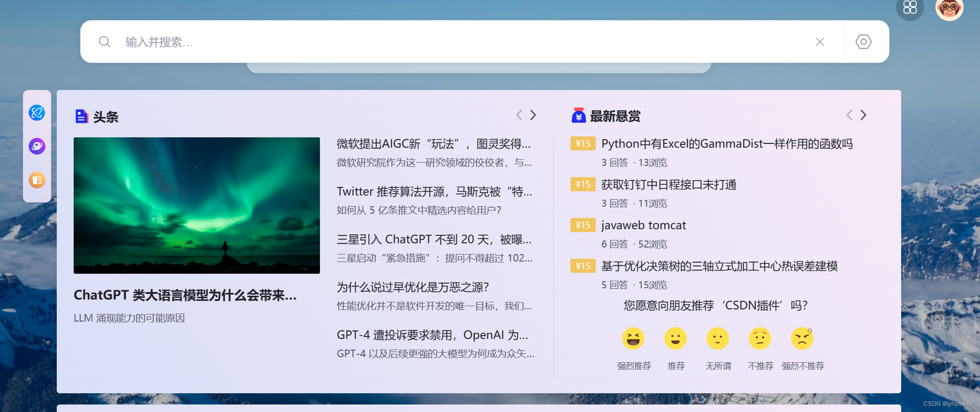Image resolution: width=980 pixels, height=412 pixels.
Task: Open 获取钉钉中日程接口未打通 question
Action: tap(669, 185)
